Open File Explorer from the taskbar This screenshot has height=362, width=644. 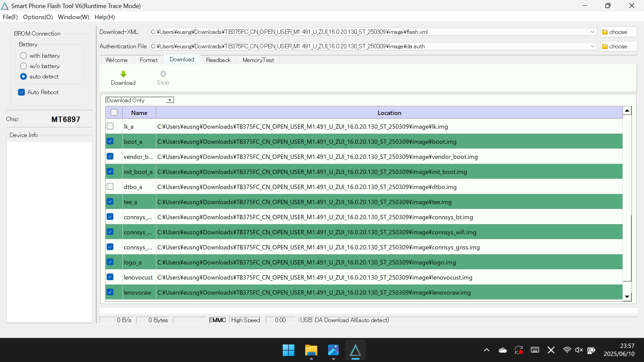point(311,351)
